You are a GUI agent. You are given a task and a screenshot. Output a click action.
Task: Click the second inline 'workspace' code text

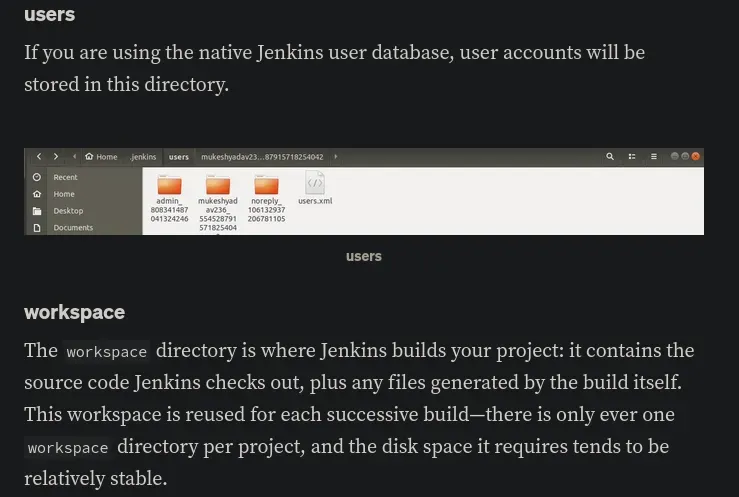point(68,448)
